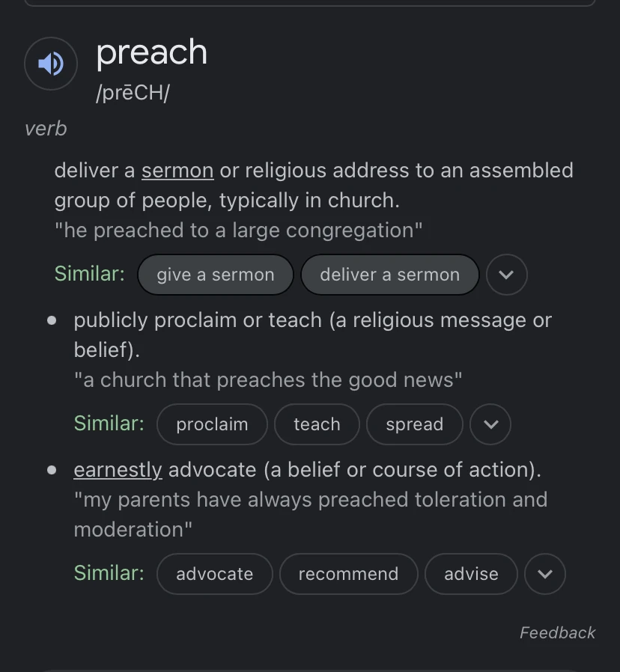Expand additional synonyms after spread
The image size is (620, 672).
[490, 424]
